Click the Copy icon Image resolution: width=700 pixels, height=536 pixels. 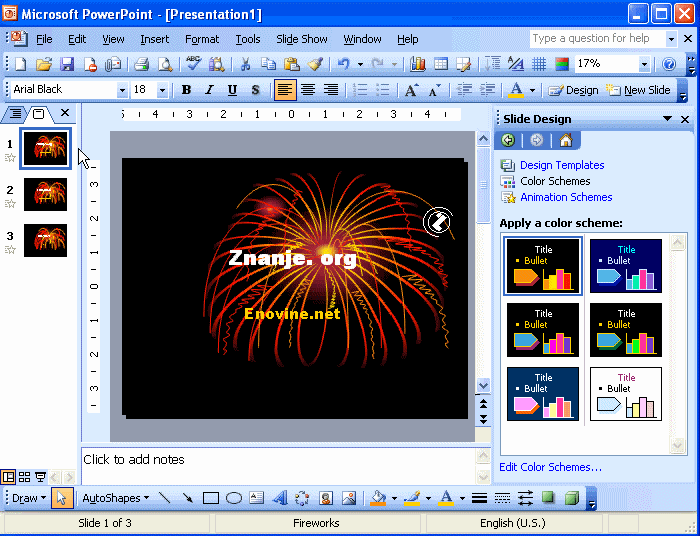[x=268, y=64]
